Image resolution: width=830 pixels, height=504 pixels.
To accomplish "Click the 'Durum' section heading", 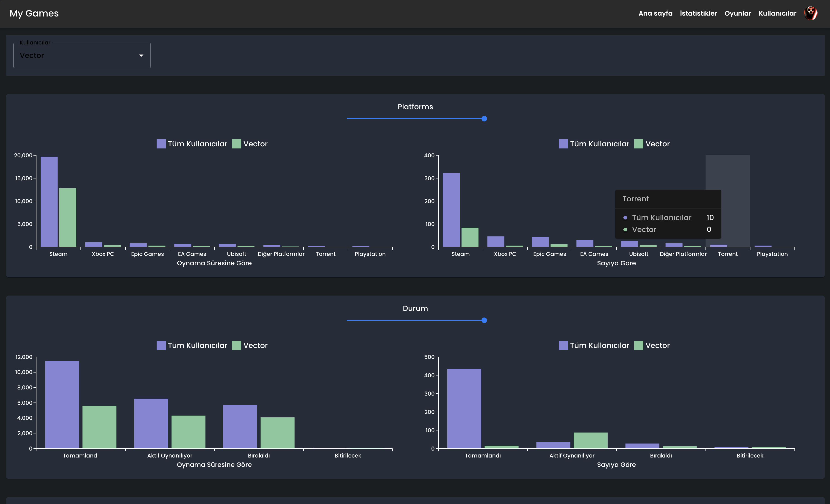I will pos(415,308).
